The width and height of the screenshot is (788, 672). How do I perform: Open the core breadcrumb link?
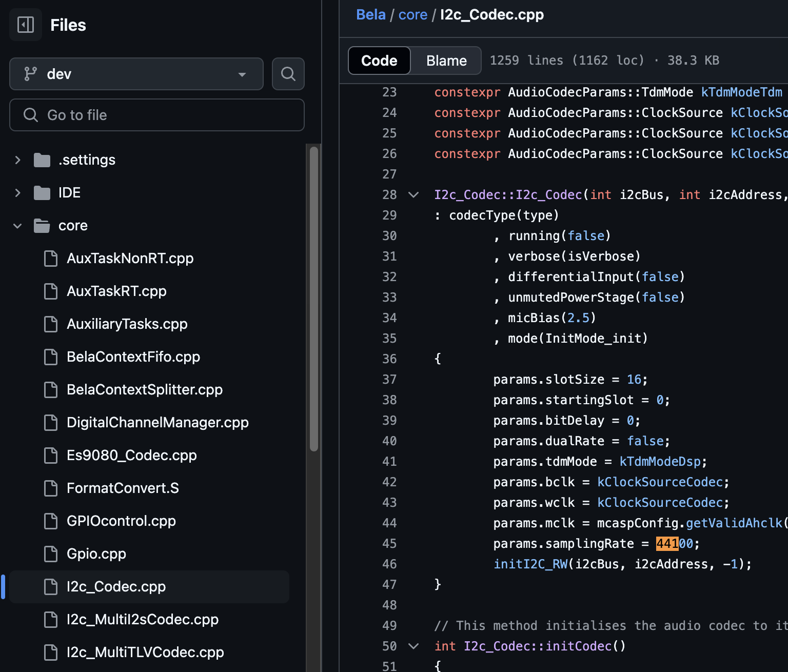click(x=412, y=15)
